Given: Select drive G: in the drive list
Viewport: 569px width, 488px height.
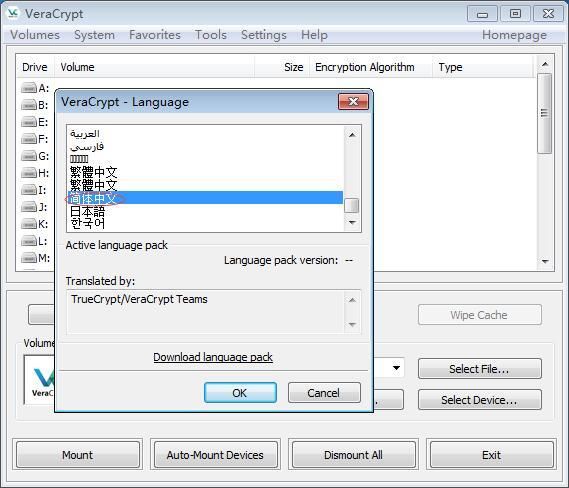Looking at the screenshot, I should tap(35, 156).
